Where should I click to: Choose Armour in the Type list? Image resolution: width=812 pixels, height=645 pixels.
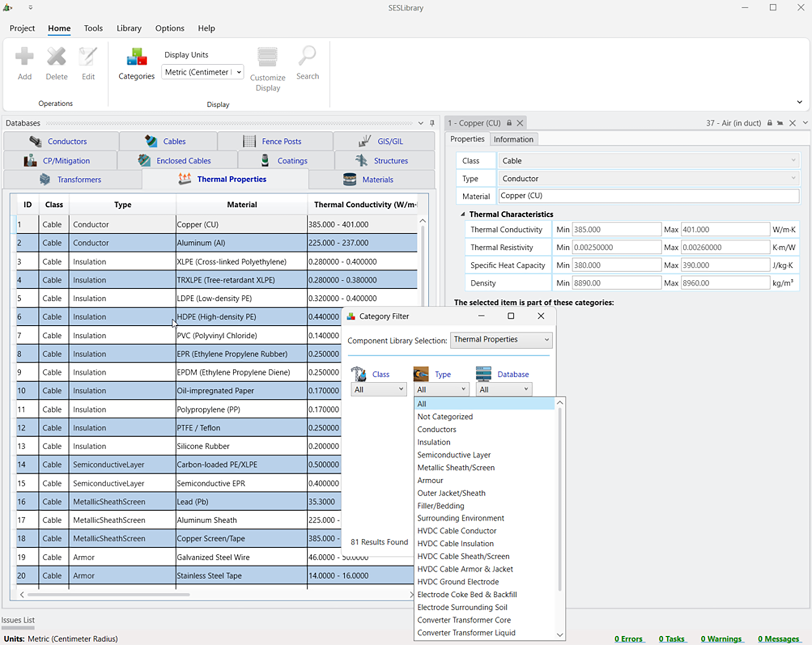430,480
